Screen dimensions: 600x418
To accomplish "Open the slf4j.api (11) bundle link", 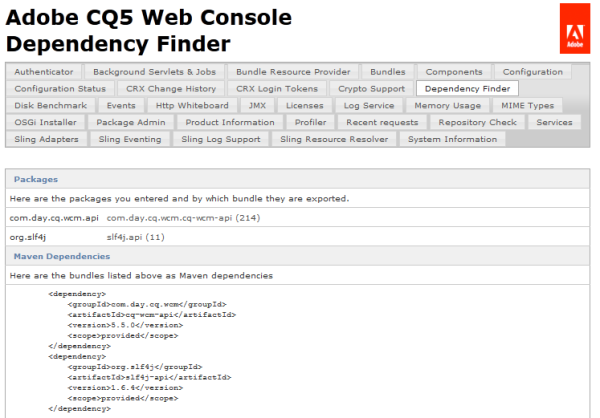I will point(135,237).
